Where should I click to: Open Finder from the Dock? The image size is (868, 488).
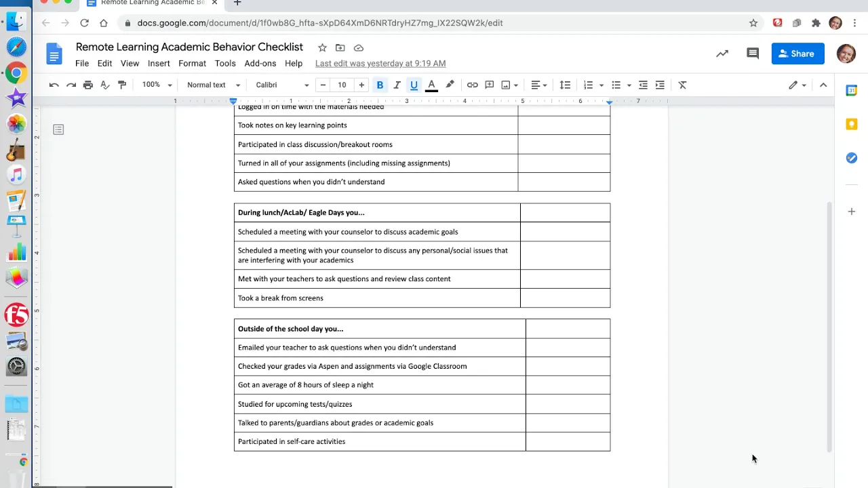(x=16, y=22)
